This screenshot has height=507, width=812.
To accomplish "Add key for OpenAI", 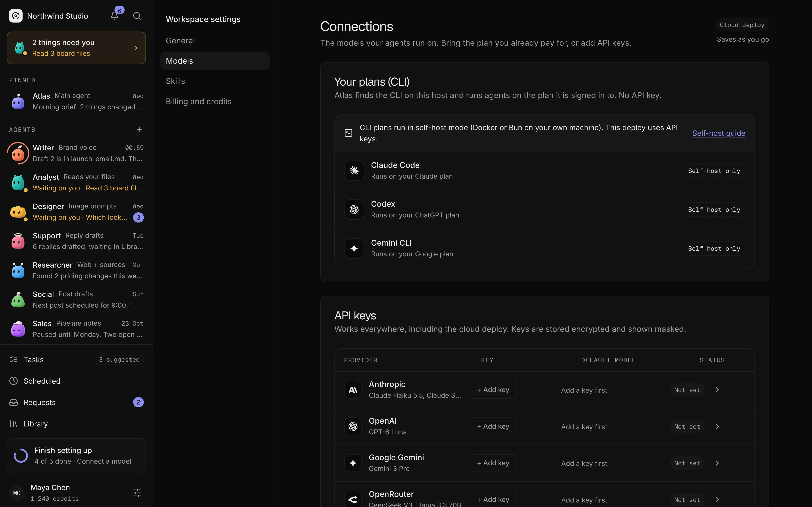I will pyautogui.click(x=493, y=426).
